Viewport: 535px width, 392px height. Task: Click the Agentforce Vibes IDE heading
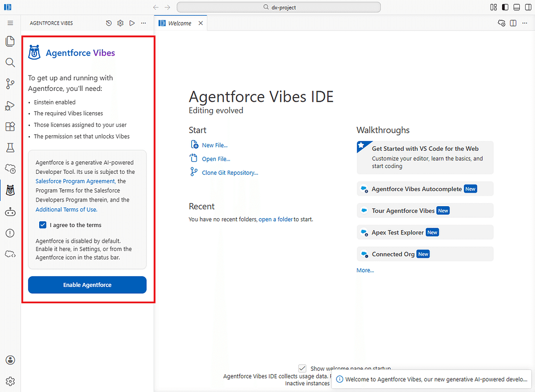coord(261,97)
